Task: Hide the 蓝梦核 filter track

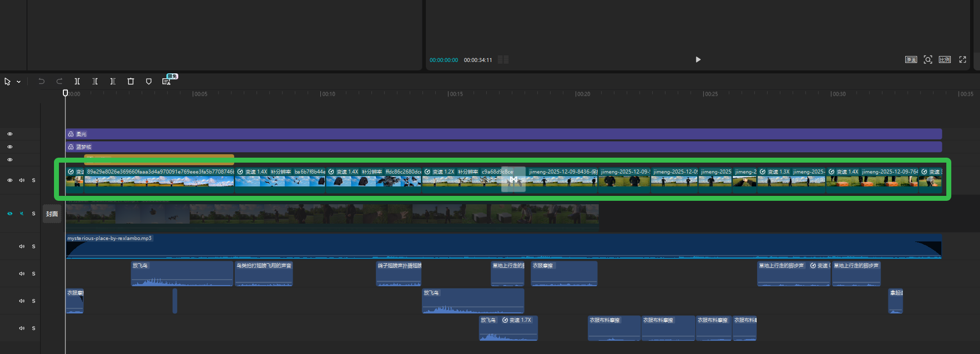Action: (10, 147)
